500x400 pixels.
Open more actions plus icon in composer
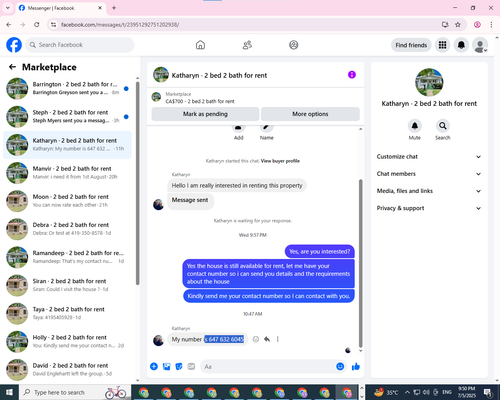click(x=154, y=366)
